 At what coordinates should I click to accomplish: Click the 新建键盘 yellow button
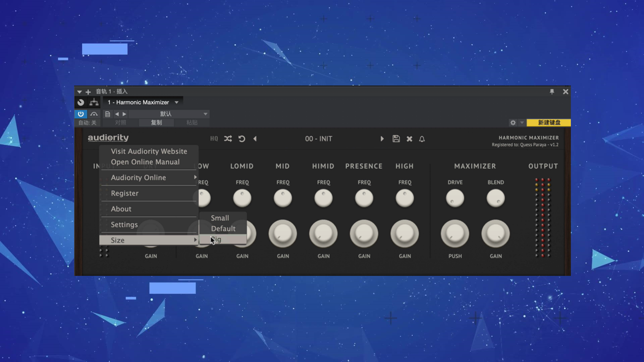pos(549,123)
